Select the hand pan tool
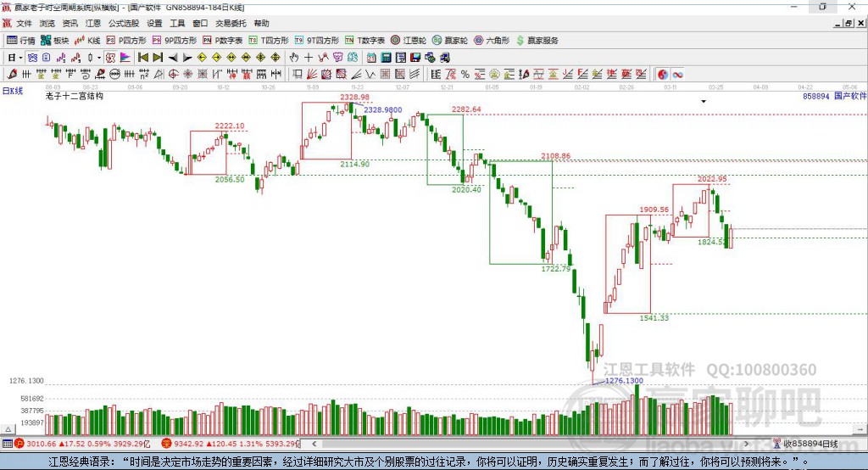Image resolution: width=868 pixels, height=470 pixels. coord(294,58)
